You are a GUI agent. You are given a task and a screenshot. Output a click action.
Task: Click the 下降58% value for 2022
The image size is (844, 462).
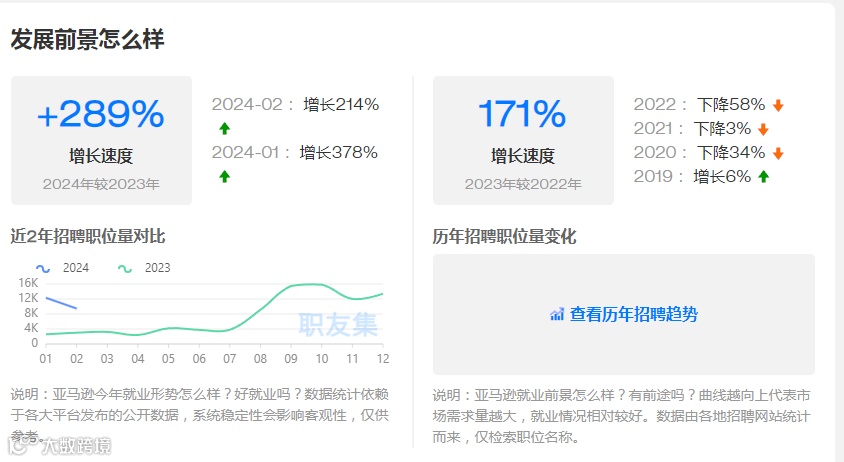tap(731, 104)
